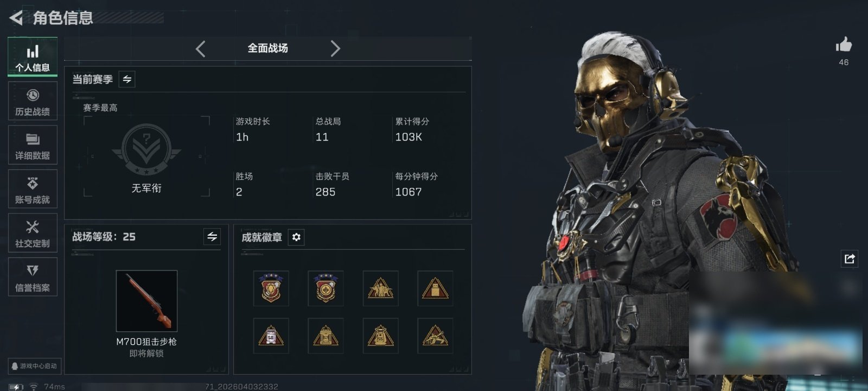Toggle the 战场等级 swap icon
868x391 pixels.
tap(212, 237)
